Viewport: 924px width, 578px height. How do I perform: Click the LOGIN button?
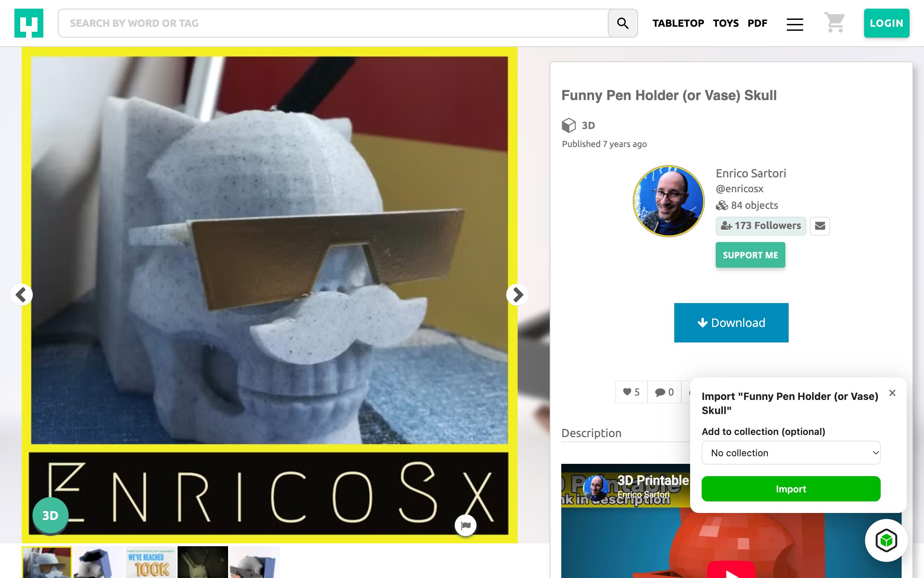pos(886,23)
